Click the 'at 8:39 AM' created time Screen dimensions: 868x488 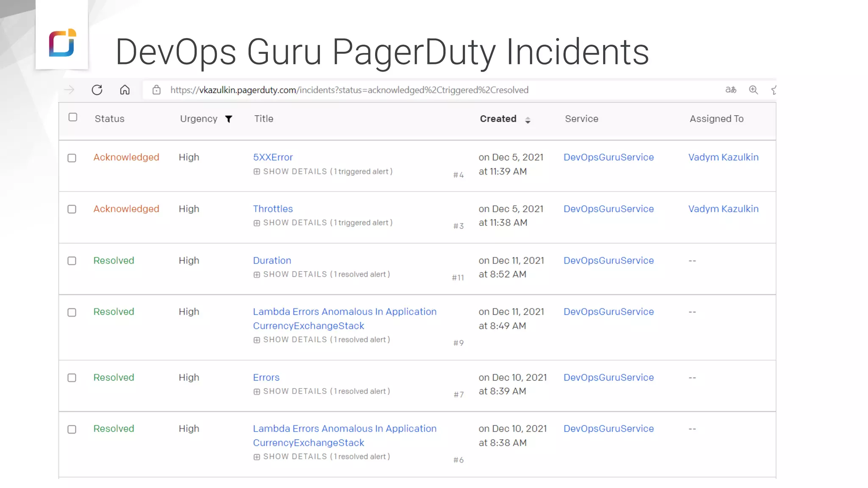(502, 391)
